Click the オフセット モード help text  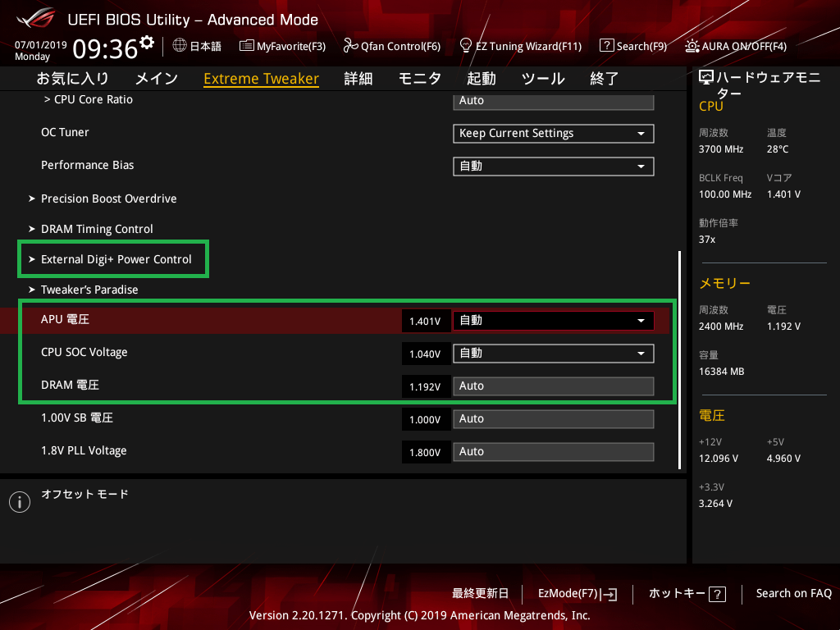(84, 494)
